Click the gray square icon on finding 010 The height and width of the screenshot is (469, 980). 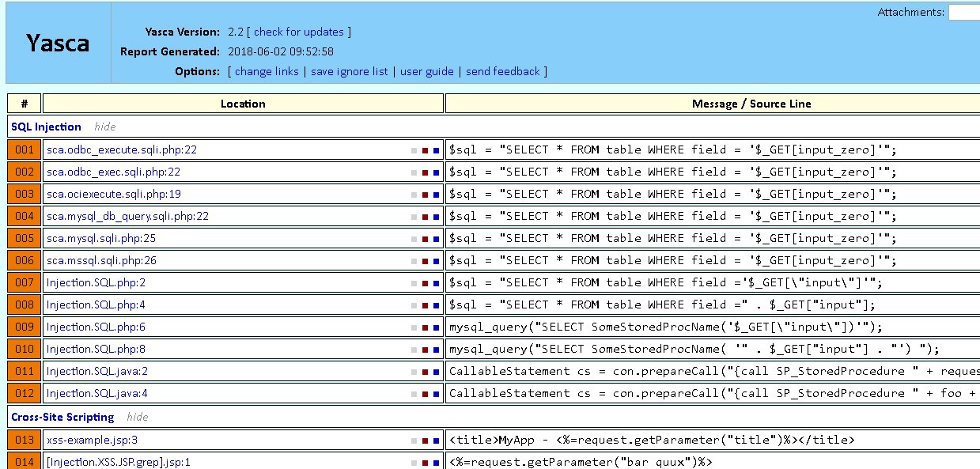point(414,349)
